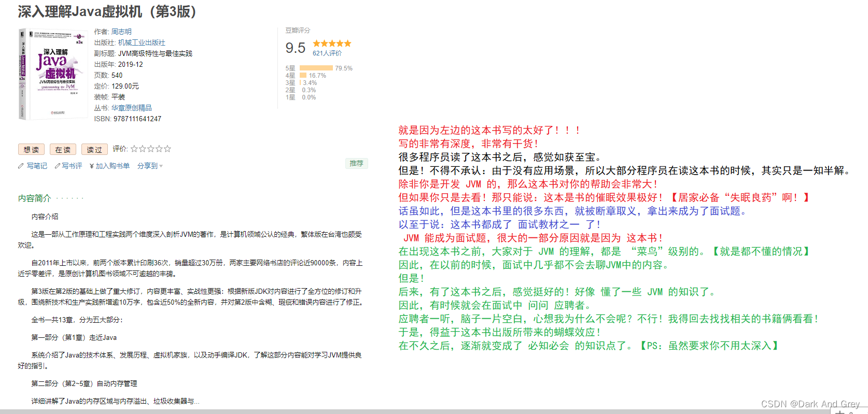Click green line 于是，得益于这本书出版所带来的蝴蝶效应
Image resolution: width=868 pixels, height=414 pixels.
[499, 332]
